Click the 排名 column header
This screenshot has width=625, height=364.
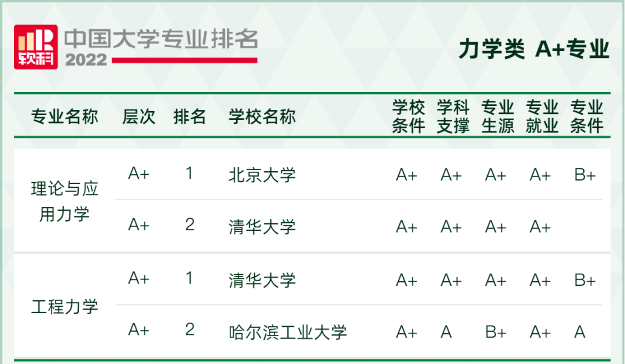tap(190, 116)
